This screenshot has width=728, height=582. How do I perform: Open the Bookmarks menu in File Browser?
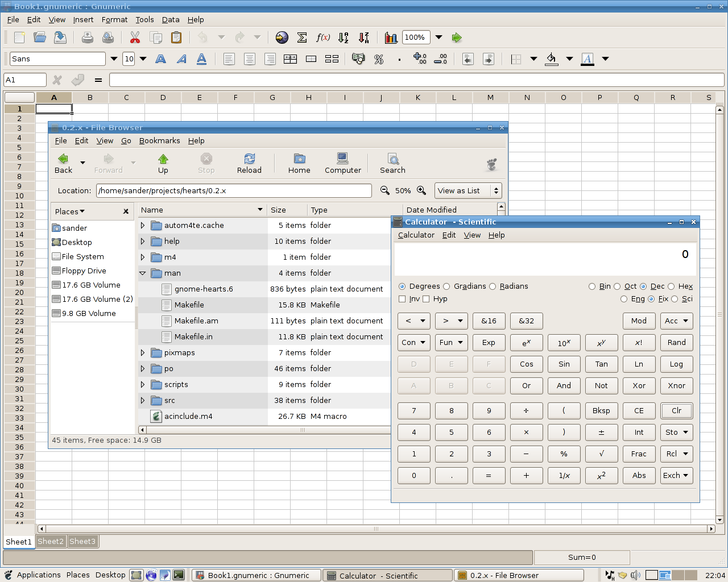[x=159, y=141]
